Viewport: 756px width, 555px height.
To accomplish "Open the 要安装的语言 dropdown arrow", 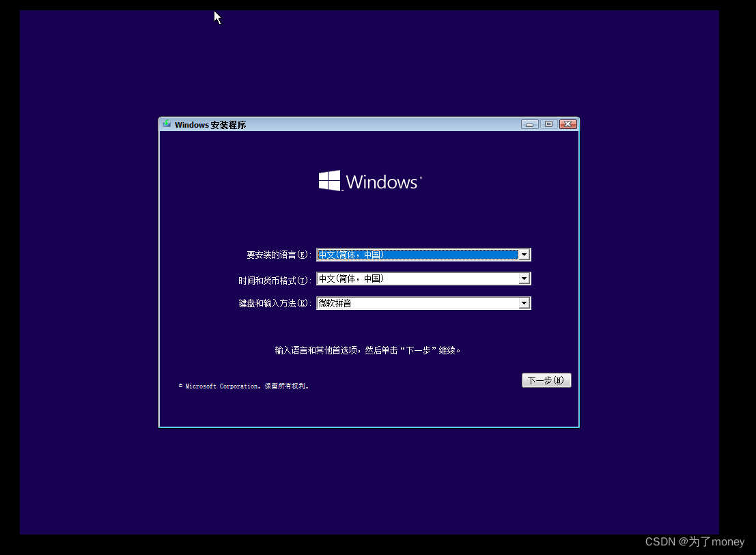I will (x=524, y=255).
